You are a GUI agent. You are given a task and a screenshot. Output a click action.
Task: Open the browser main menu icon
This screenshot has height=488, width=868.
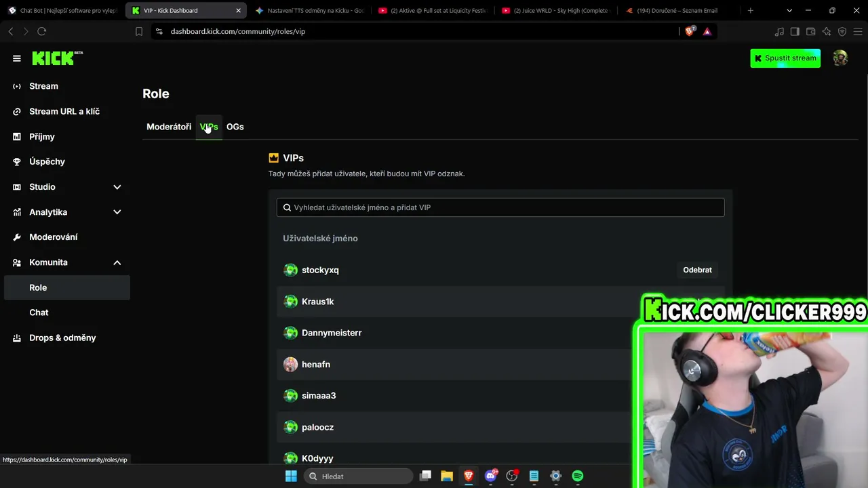tap(858, 31)
